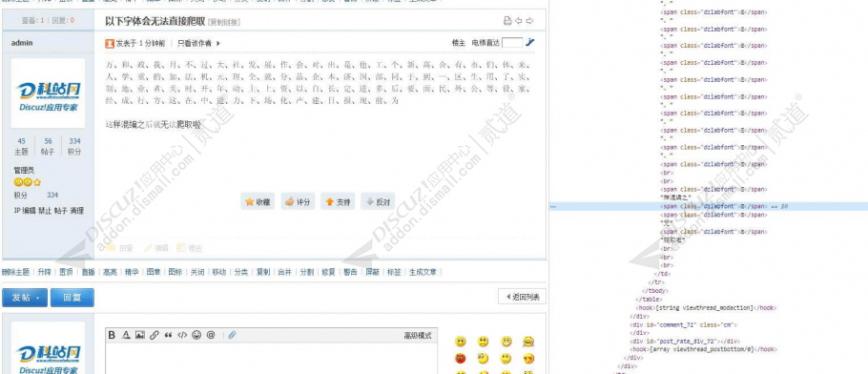This screenshot has height=374, width=868.
Task: Open smiley picker in editor toolbar
Action: (196, 335)
